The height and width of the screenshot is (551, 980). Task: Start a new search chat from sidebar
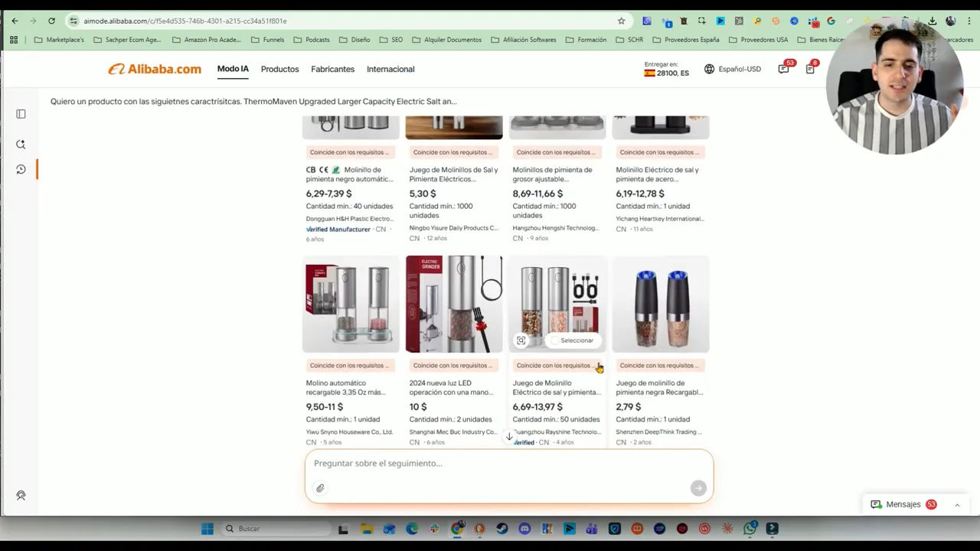21,144
